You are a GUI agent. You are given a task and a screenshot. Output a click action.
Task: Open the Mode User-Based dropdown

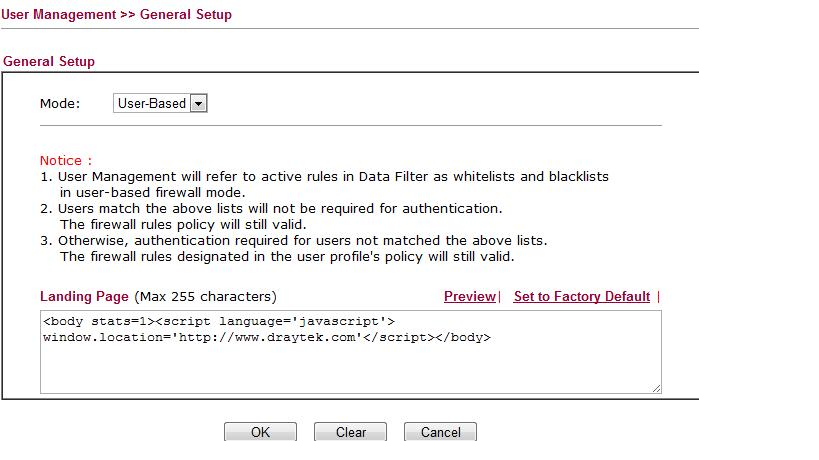(x=153, y=103)
